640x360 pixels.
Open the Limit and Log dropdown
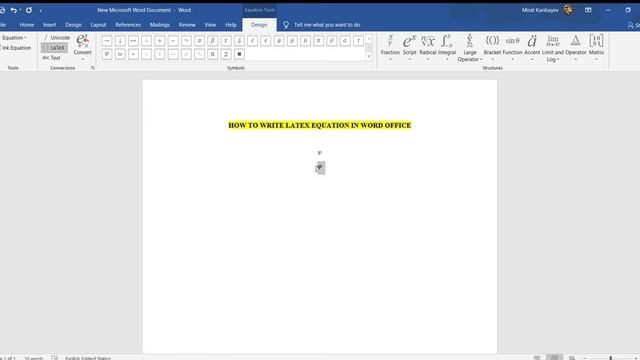pyautogui.click(x=553, y=48)
